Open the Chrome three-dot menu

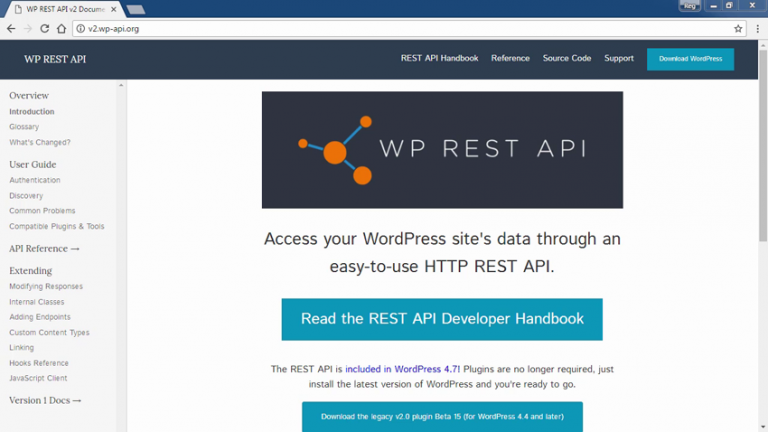pyautogui.click(x=758, y=29)
